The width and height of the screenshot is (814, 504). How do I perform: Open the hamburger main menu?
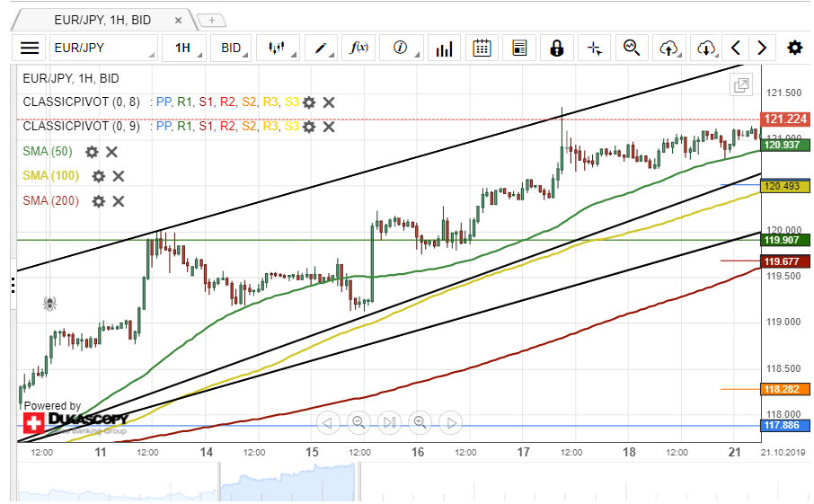coord(29,49)
